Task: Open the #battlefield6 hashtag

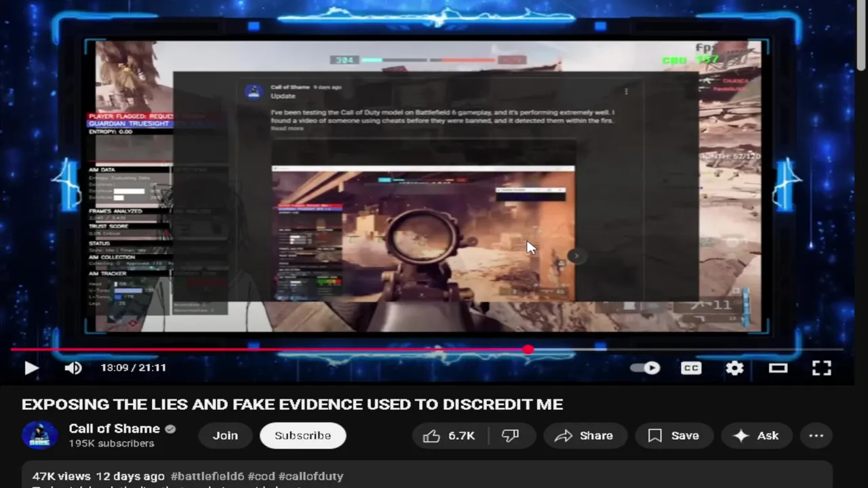Action: (x=208, y=476)
